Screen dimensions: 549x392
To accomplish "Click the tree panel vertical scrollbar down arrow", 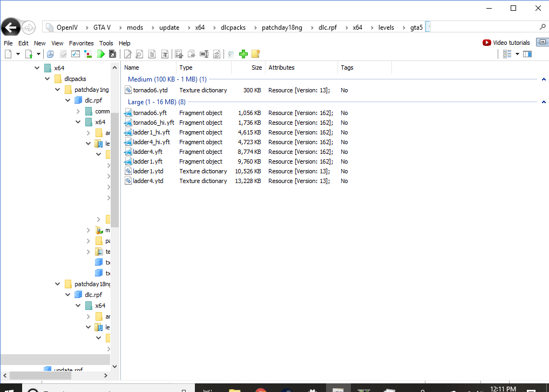I will [114, 366].
